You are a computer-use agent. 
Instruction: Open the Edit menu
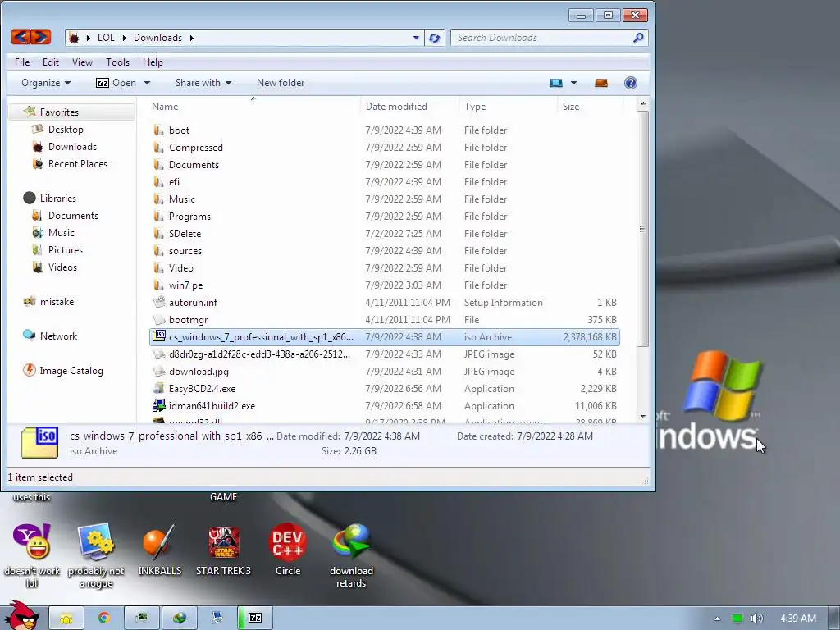[x=51, y=62]
